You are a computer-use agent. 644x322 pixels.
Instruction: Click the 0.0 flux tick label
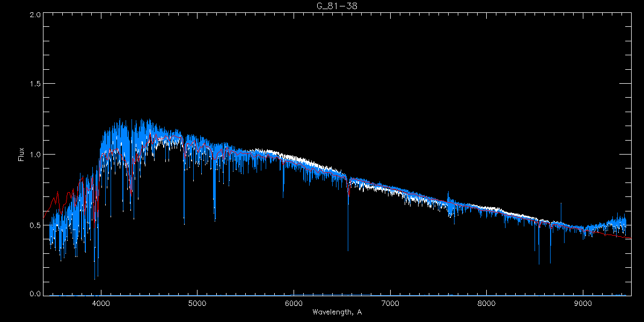pos(35,294)
